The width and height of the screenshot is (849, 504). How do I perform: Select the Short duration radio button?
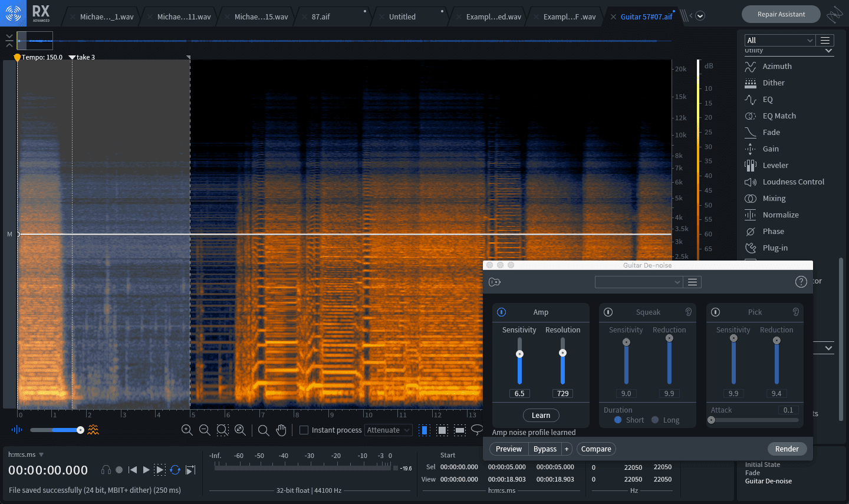618,420
